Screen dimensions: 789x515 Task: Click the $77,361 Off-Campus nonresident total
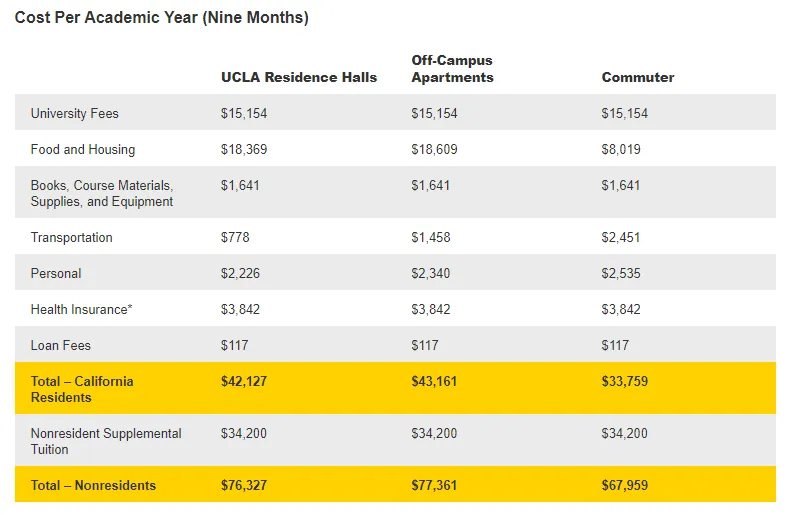(x=435, y=485)
